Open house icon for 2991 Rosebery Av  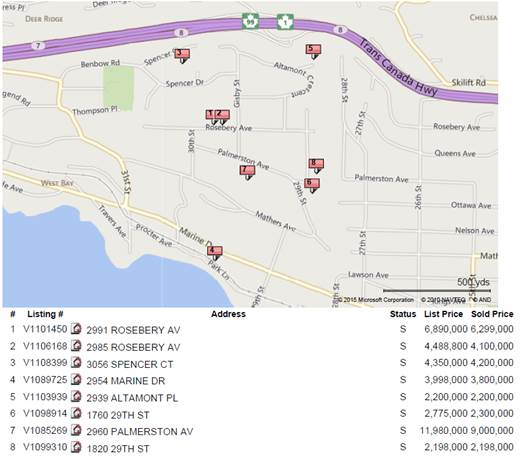pos(76,329)
